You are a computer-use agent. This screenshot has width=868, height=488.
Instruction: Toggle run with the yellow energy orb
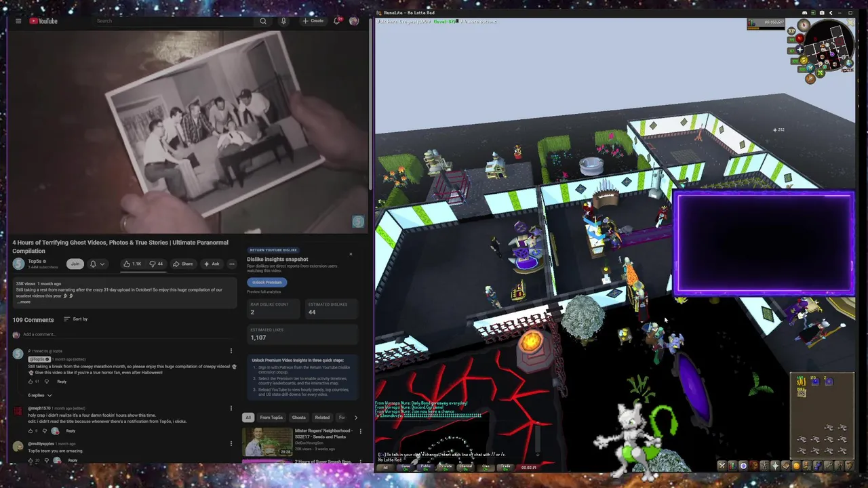(804, 60)
